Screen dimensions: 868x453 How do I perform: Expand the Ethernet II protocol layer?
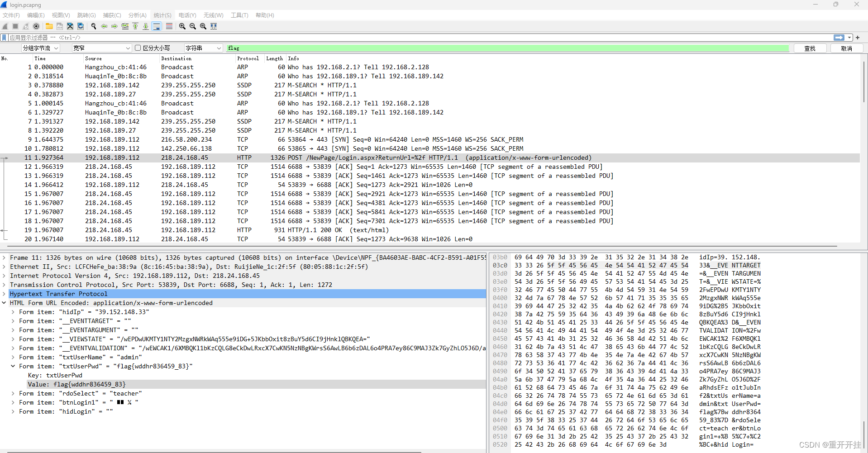coord(4,267)
